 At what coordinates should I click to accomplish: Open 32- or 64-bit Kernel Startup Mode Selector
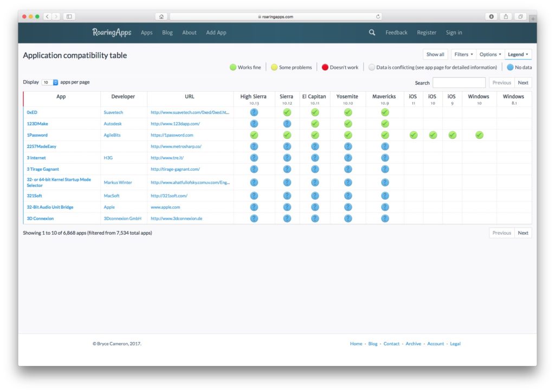pyautogui.click(x=59, y=182)
